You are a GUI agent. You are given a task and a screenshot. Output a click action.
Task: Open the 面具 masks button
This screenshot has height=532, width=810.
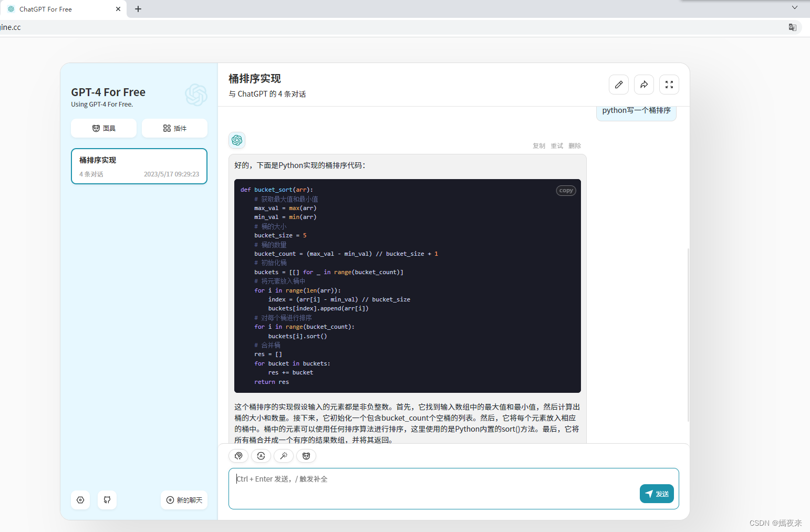pos(104,128)
